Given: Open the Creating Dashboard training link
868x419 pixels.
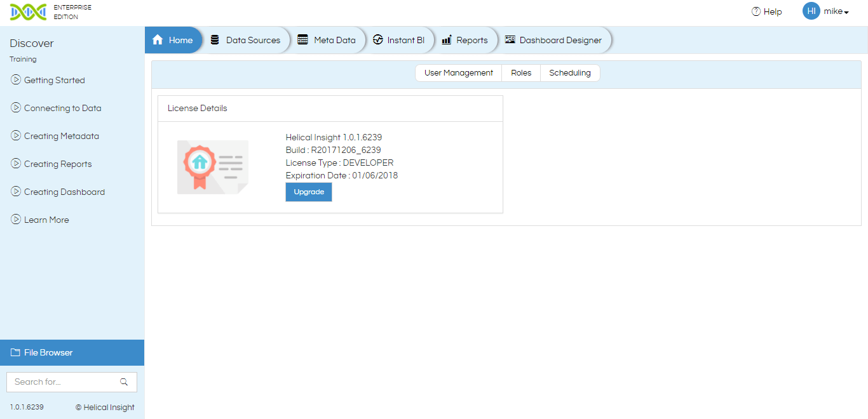Looking at the screenshot, I should (64, 192).
